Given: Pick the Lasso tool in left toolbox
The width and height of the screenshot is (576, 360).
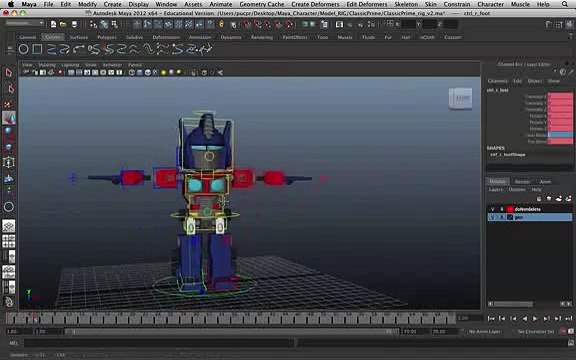Looking at the screenshot, I should (x=10, y=89).
